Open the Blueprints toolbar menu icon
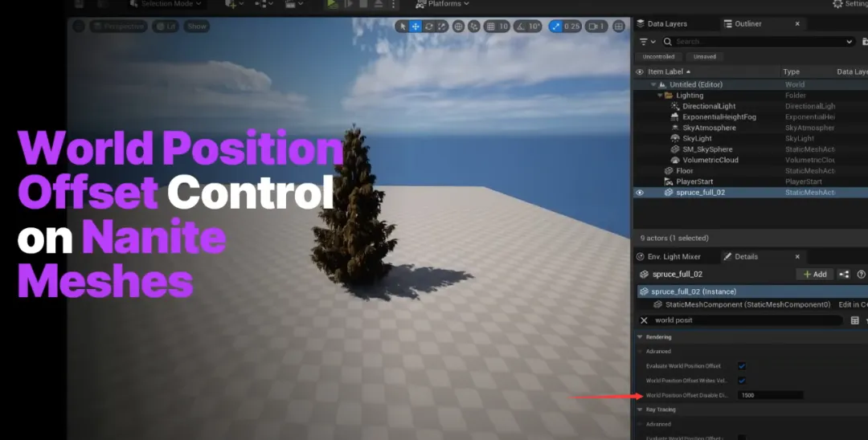Viewport: 868px width, 440px height. pos(264,4)
